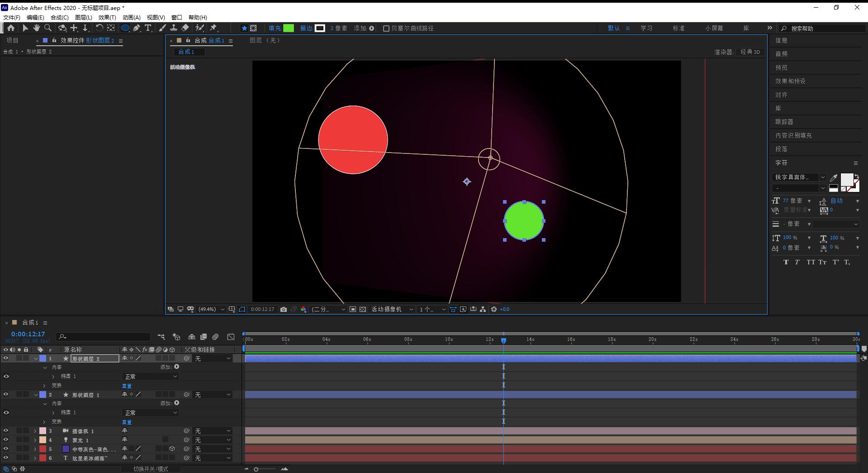Toggle visibility of 聚光 1 layer
Screen dimensions: 868x473
tap(6, 440)
